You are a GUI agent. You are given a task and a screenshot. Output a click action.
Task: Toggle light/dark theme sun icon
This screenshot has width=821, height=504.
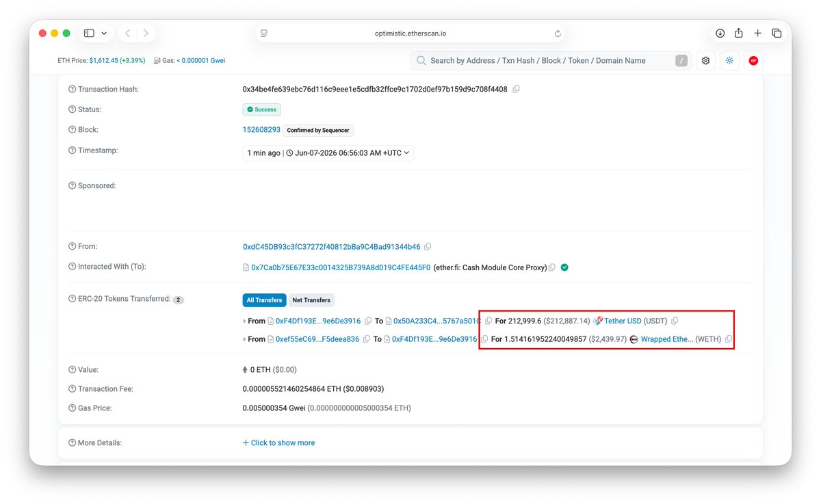tap(729, 61)
